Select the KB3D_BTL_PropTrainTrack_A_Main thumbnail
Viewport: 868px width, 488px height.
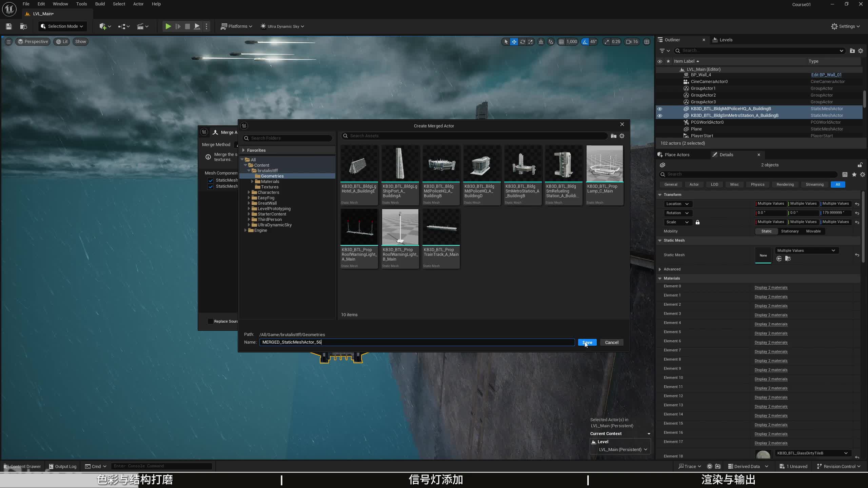click(x=441, y=227)
